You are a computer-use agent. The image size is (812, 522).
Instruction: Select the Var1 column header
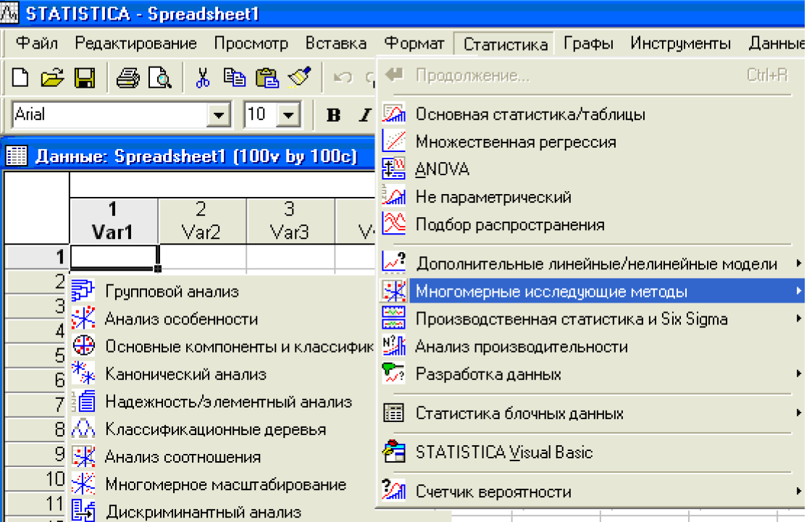point(114,221)
